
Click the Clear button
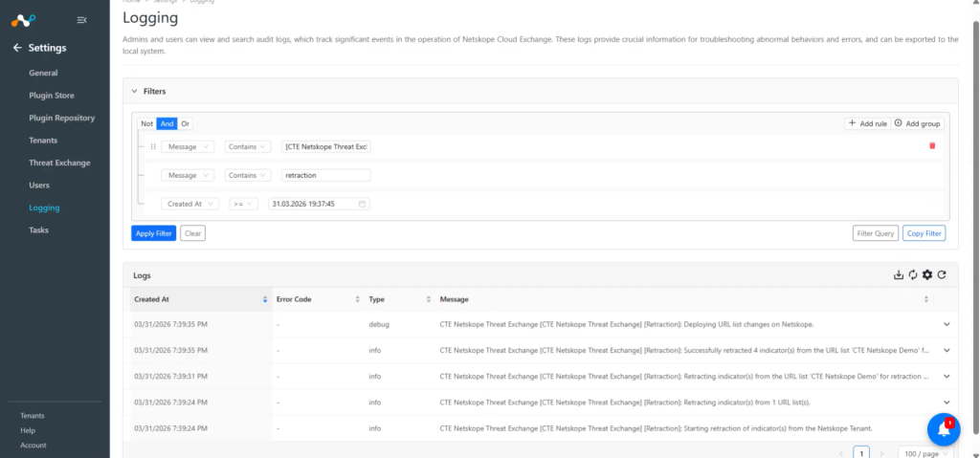[x=193, y=233]
